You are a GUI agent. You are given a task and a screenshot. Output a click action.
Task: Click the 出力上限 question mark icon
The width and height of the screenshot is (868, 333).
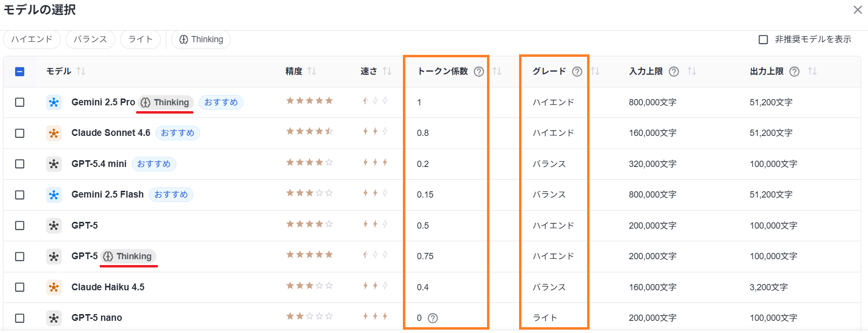(x=794, y=71)
